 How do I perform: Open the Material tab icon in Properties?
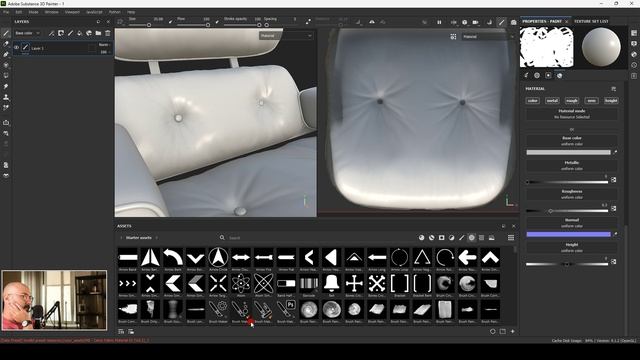coord(559,76)
